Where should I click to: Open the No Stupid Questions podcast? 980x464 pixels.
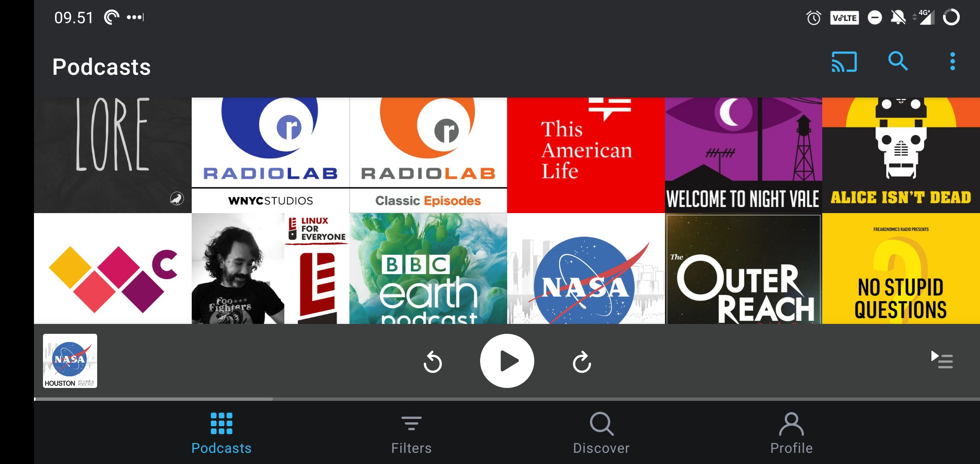(x=901, y=269)
